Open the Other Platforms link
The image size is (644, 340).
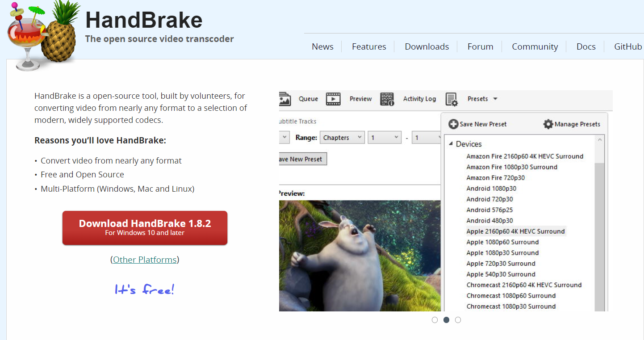coord(145,260)
